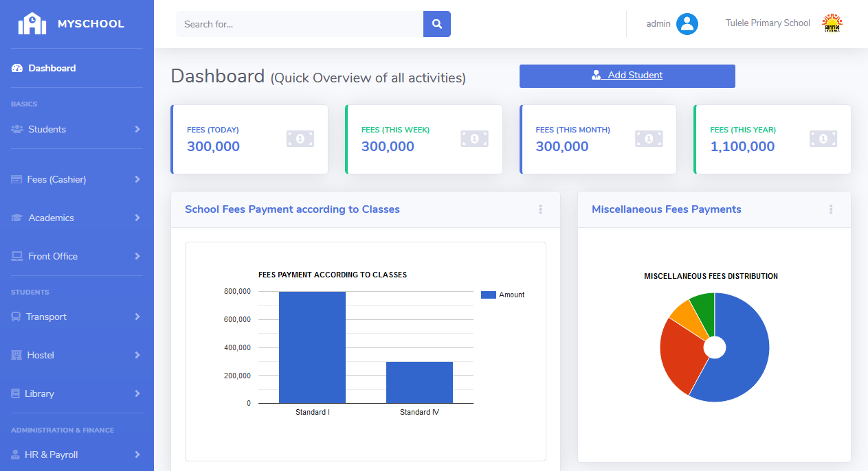The width and height of the screenshot is (868, 471).
Task: Click the FEES (THIS WEEK) label
Action: click(x=395, y=130)
